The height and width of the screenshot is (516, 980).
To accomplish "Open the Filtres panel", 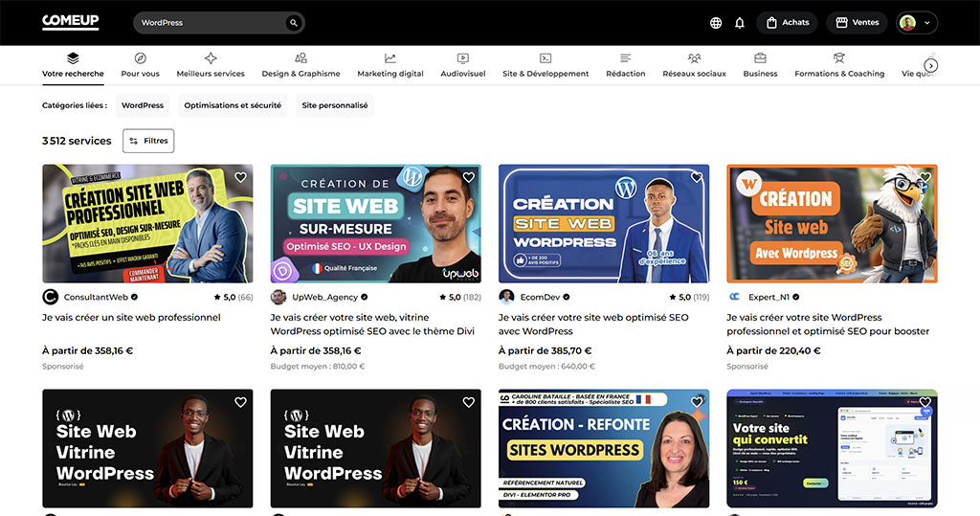I will pos(148,141).
